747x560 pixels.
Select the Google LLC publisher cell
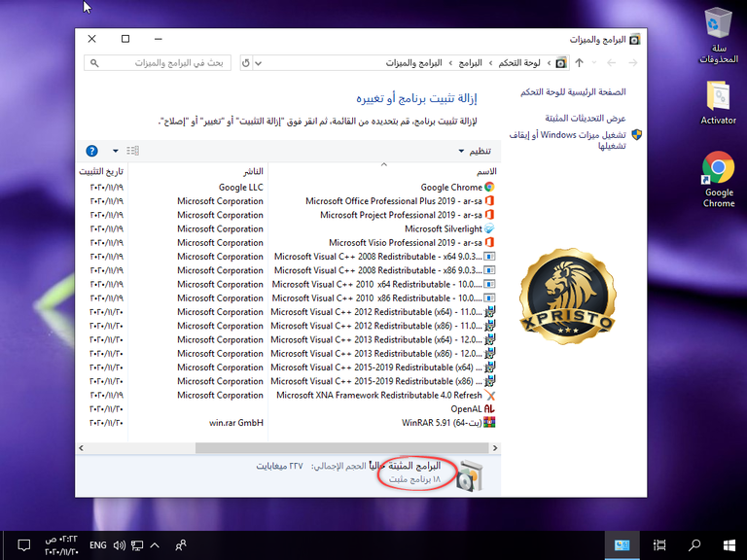tap(241, 187)
